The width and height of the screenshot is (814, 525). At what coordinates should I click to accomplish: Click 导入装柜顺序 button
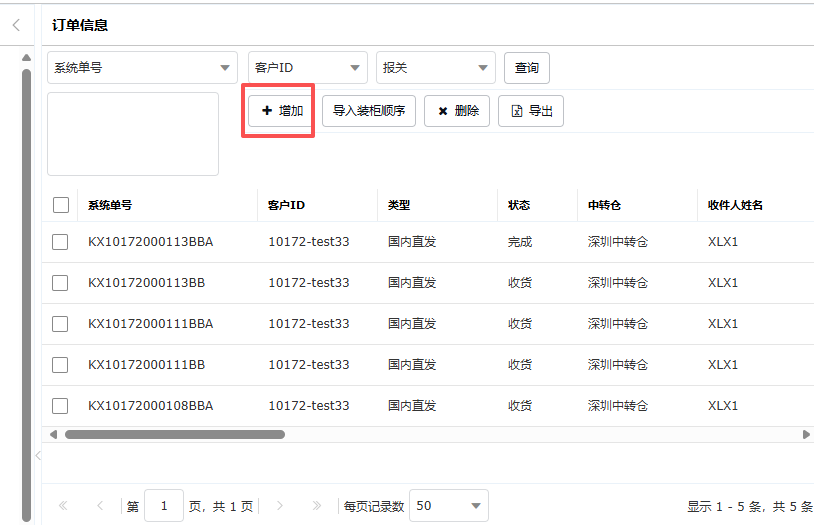[x=369, y=111]
